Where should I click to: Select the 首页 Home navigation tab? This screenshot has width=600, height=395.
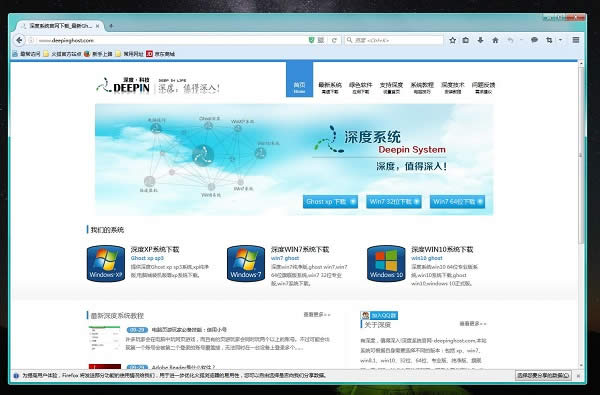point(300,80)
